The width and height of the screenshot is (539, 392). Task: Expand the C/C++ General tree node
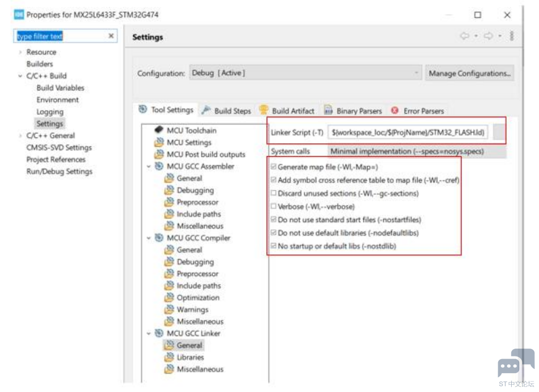pos(20,136)
